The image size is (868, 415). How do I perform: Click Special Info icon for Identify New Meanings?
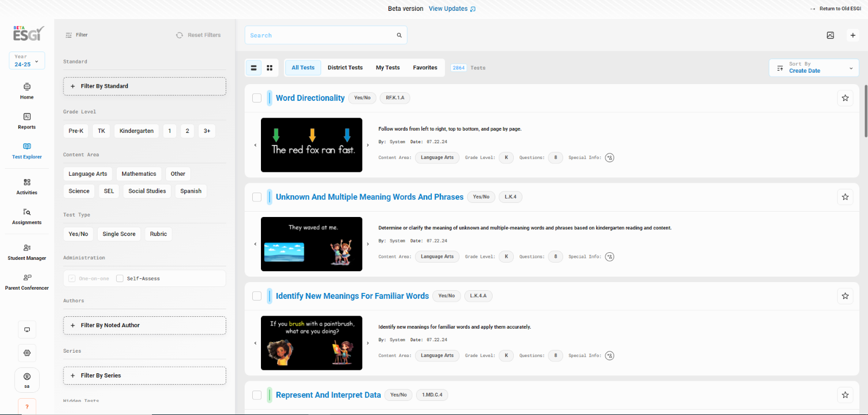point(610,356)
